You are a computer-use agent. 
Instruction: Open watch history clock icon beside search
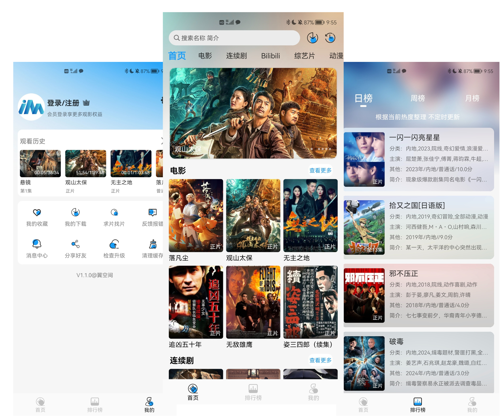coord(330,38)
